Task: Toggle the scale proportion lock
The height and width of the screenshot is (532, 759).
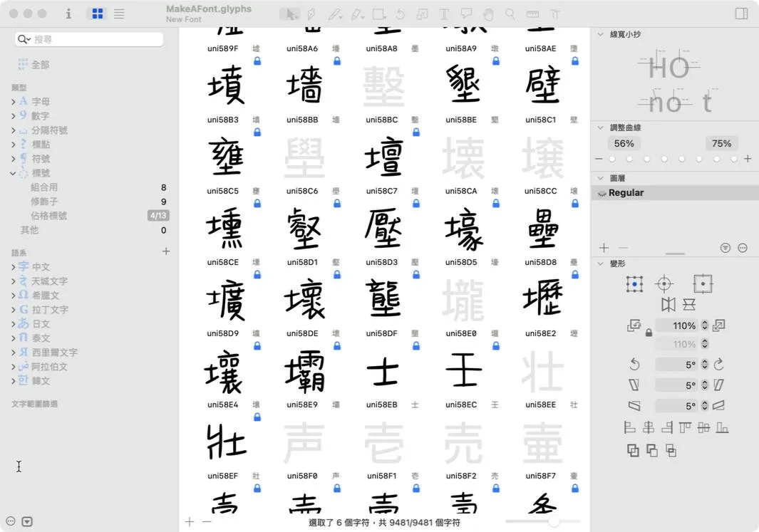Action: pyautogui.click(x=649, y=333)
